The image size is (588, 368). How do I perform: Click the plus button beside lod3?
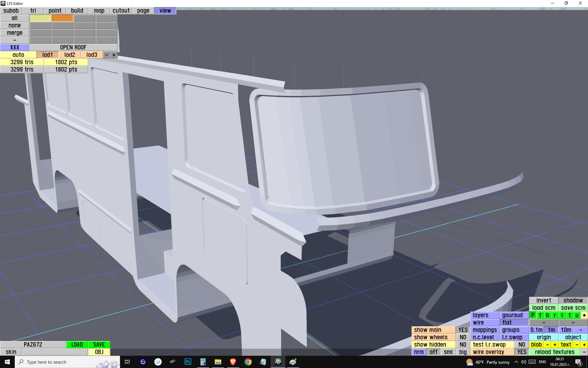(x=114, y=55)
